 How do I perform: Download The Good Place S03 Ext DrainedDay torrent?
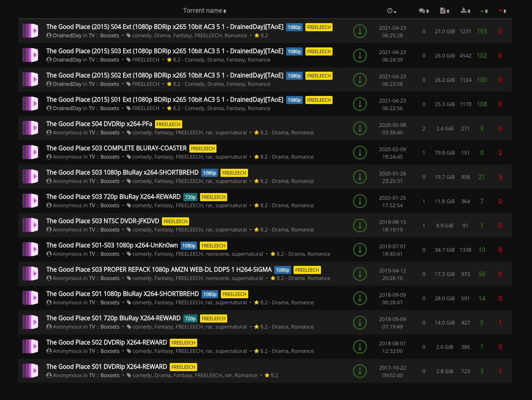(360, 55)
